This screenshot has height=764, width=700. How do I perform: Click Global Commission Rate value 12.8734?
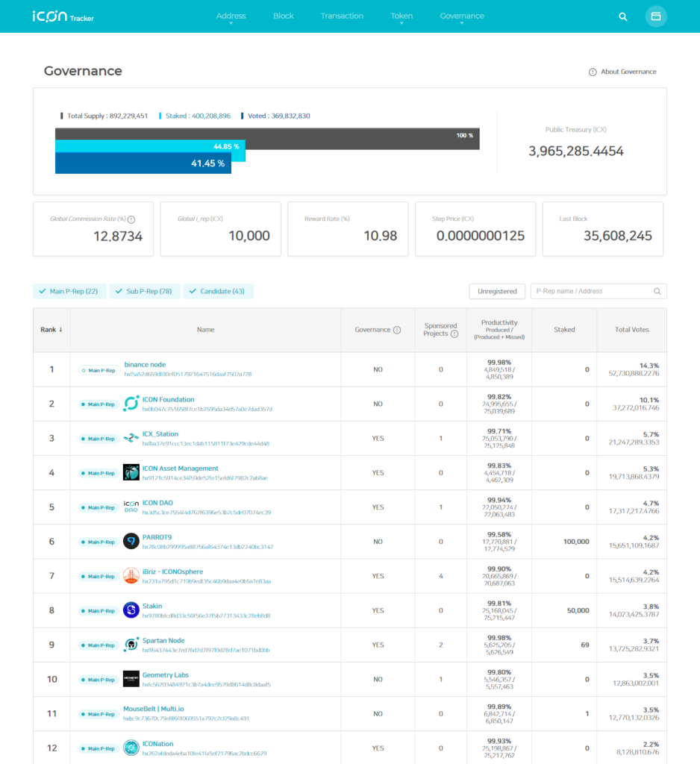pyautogui.click(x=118, y=237)
